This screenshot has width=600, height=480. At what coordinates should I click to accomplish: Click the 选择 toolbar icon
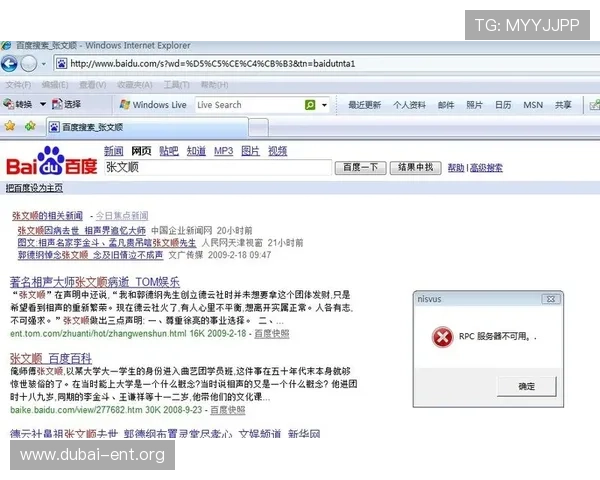pos(66,104)
